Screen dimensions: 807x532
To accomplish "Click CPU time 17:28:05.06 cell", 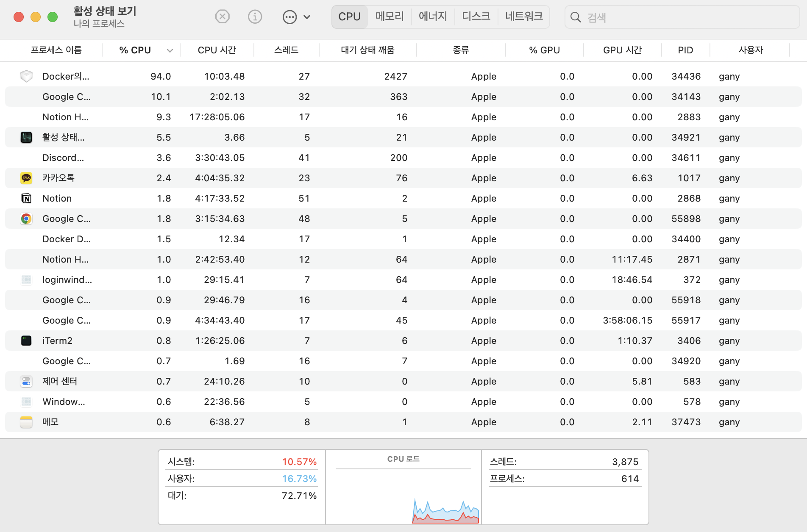I will click(x=217, y=117).
